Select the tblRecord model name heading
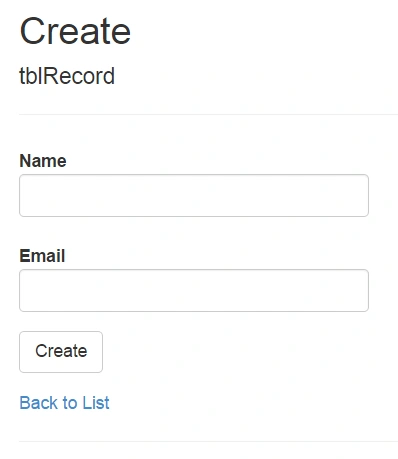 tap(67, 76)
